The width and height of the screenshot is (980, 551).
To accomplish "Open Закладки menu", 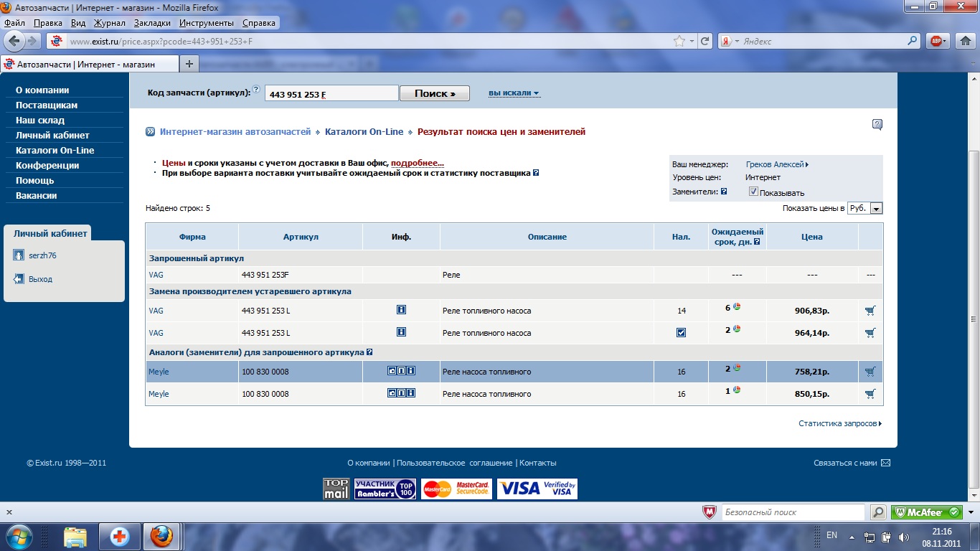I will coord(152,23).
